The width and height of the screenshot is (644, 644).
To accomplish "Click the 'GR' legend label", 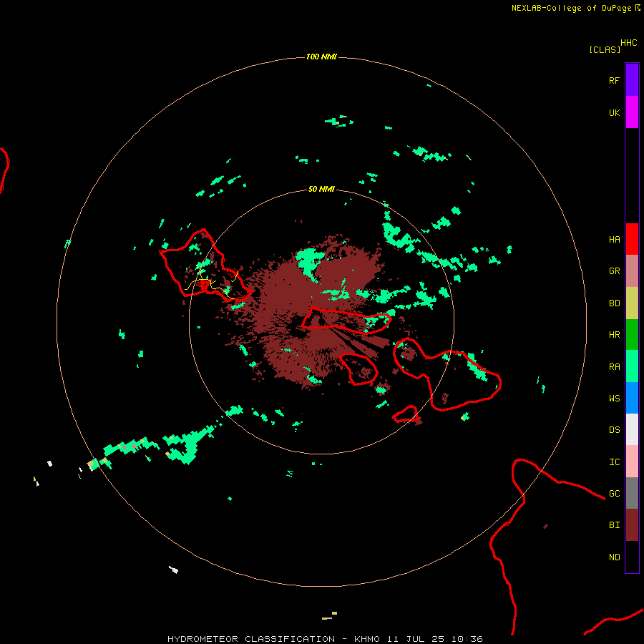I will click(614, 271).
